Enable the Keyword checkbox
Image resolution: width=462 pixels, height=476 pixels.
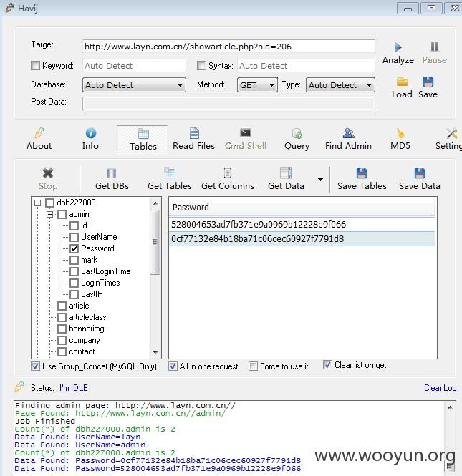(x=36, y=66)
